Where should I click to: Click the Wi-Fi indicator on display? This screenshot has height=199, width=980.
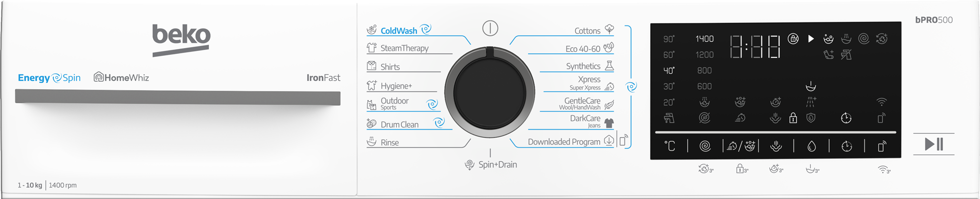(882, 102)
